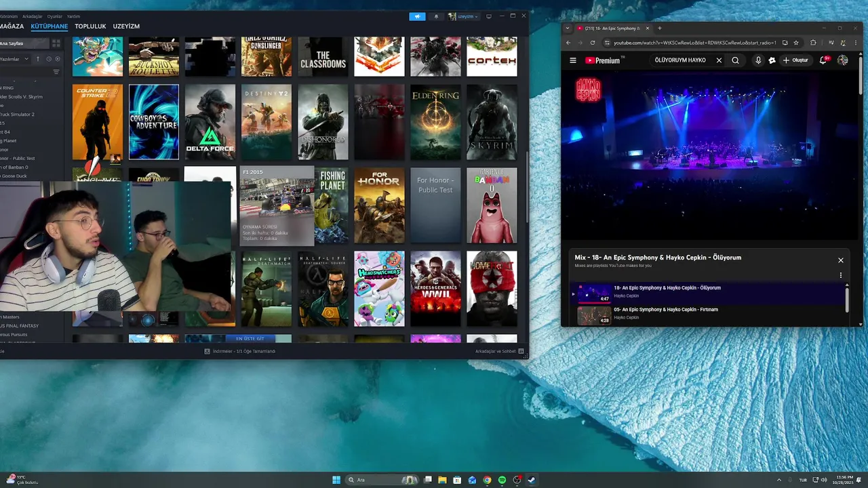Open Destiny 2 game tile

click(267, 122)
